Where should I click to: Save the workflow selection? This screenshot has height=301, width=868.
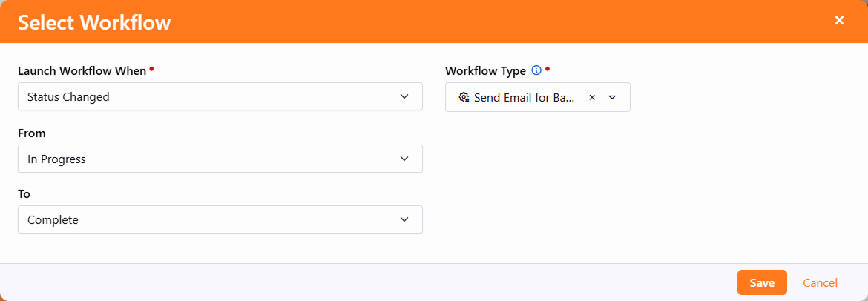coord(762,282)
